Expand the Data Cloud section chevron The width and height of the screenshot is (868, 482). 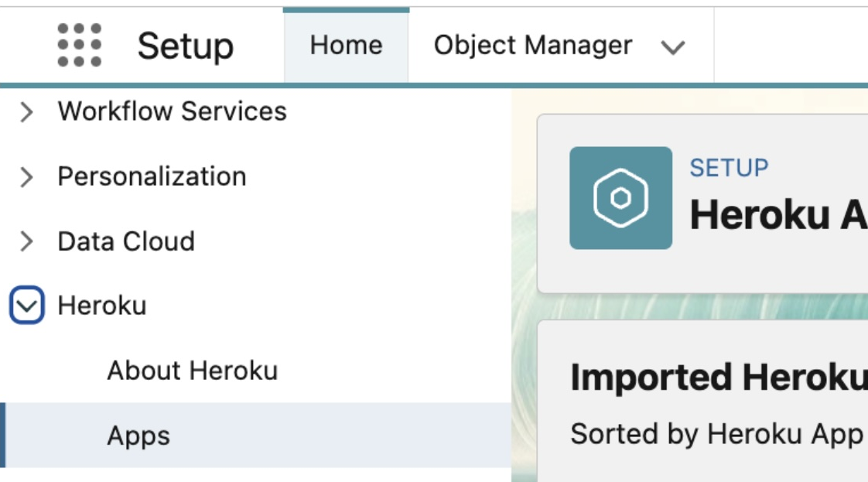[27, 242]
